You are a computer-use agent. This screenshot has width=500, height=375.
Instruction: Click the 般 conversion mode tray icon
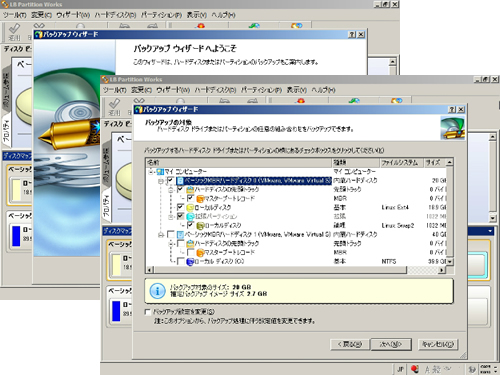(437, 369)
